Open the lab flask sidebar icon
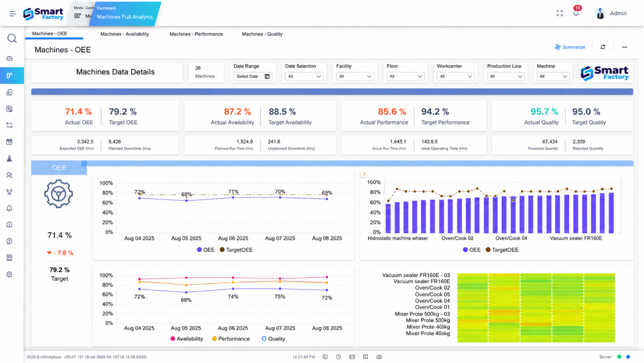The height and width of the screenshot is (363, 644). pos(9,158)
